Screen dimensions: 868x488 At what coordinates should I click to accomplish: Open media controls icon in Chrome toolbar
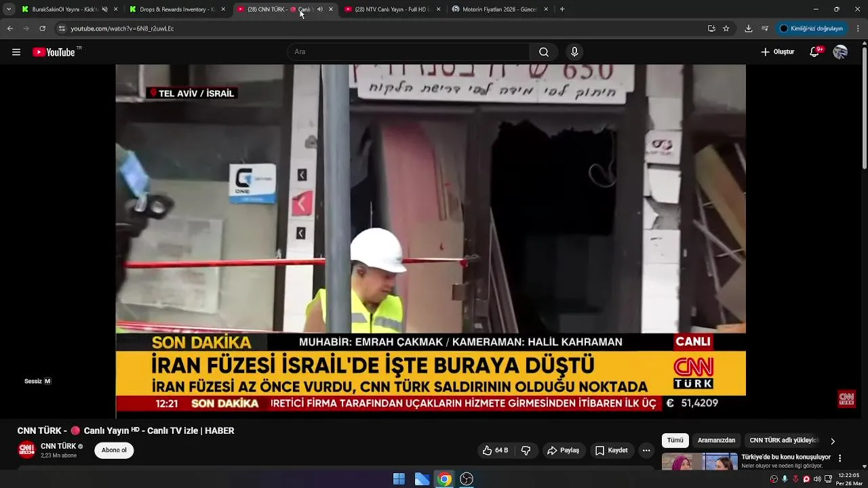click(x=765, y=28)
